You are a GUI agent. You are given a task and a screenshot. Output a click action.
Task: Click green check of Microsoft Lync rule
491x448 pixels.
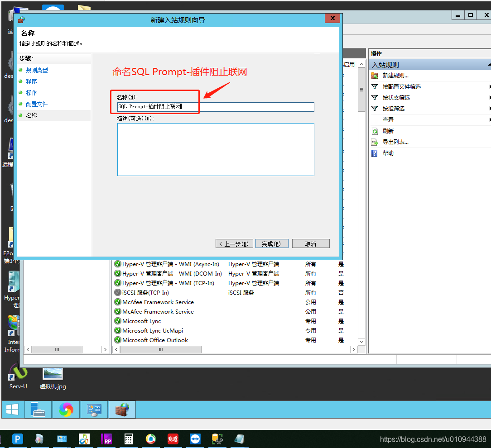point(118,321)
